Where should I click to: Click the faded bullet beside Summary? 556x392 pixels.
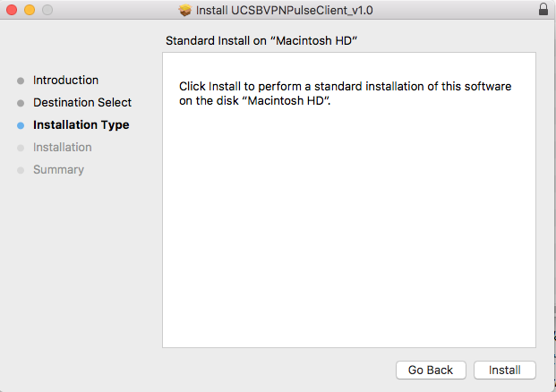click(21, 170)
